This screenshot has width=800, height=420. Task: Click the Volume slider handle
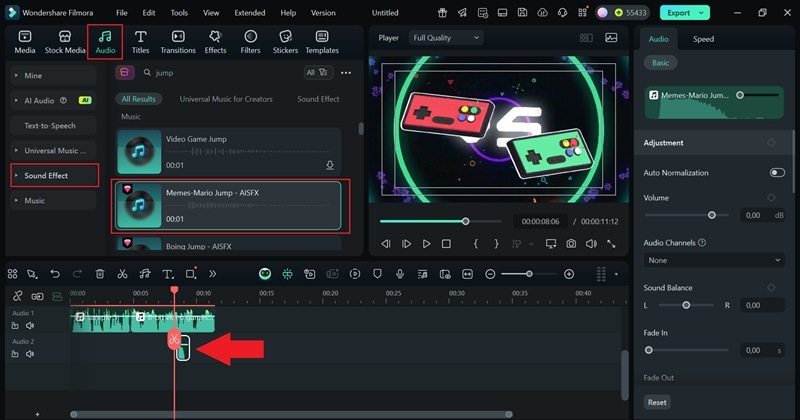point(712,215)
